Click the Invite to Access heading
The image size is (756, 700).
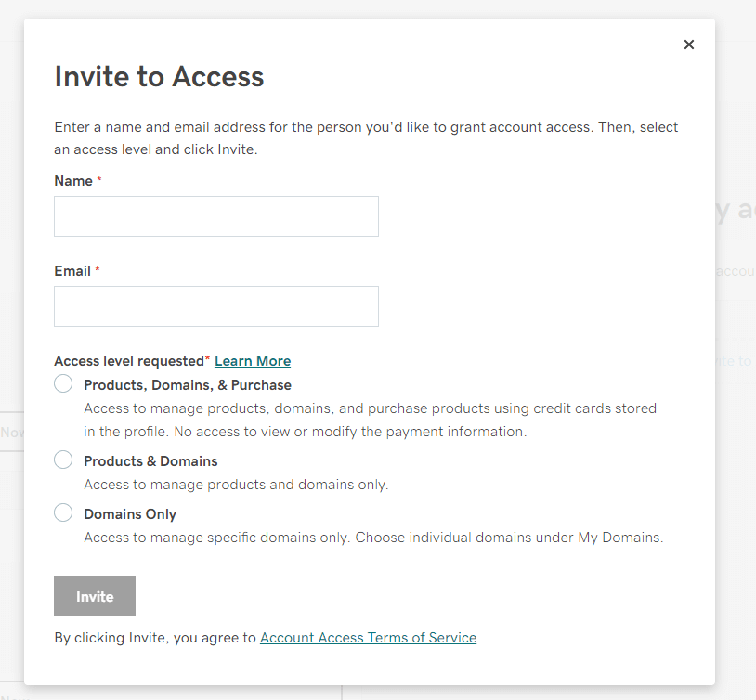pos(159,77)
